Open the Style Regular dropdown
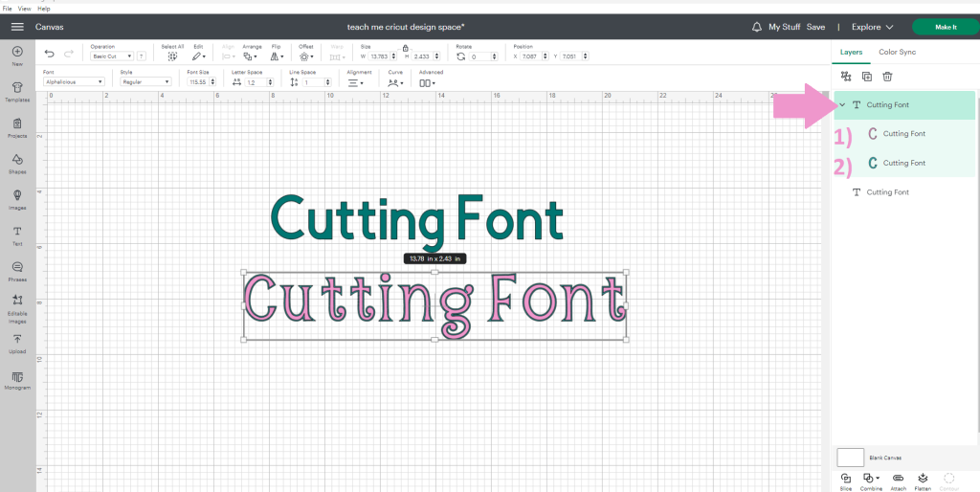 [x=145, y=82]
